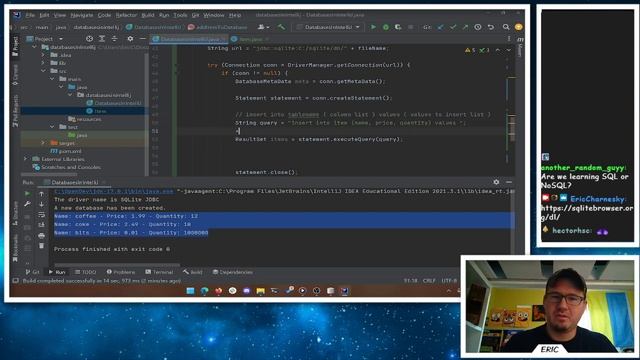
Task: Open Run panel gear settings
Action: click(496, 182)
